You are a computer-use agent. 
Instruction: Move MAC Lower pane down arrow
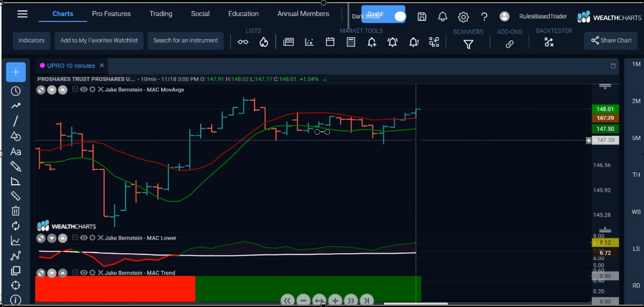(x=51, y=238)
